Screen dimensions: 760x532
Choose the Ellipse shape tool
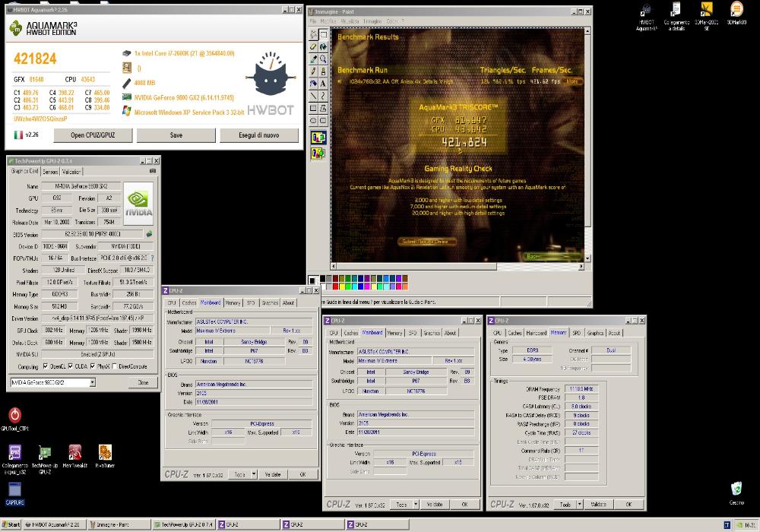[x=313, y=120]
